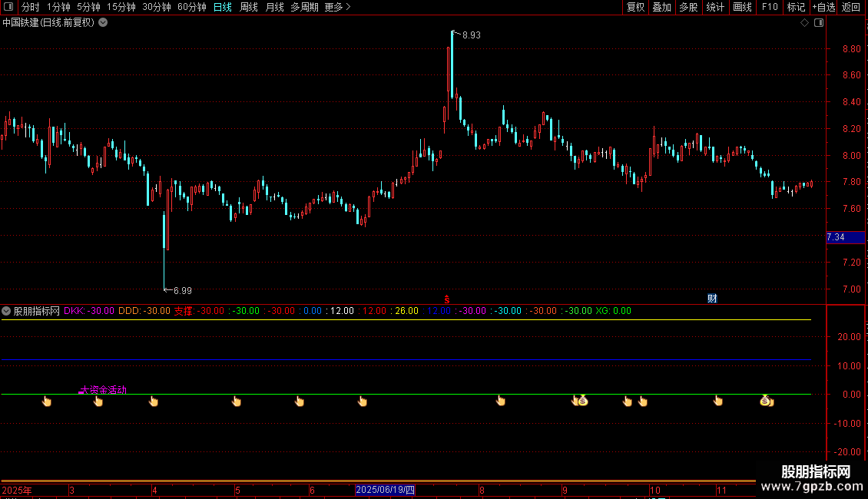868x499 pixels.
Task: Click the DKK: -30.00 indicator value
Action: click(89, 311)
